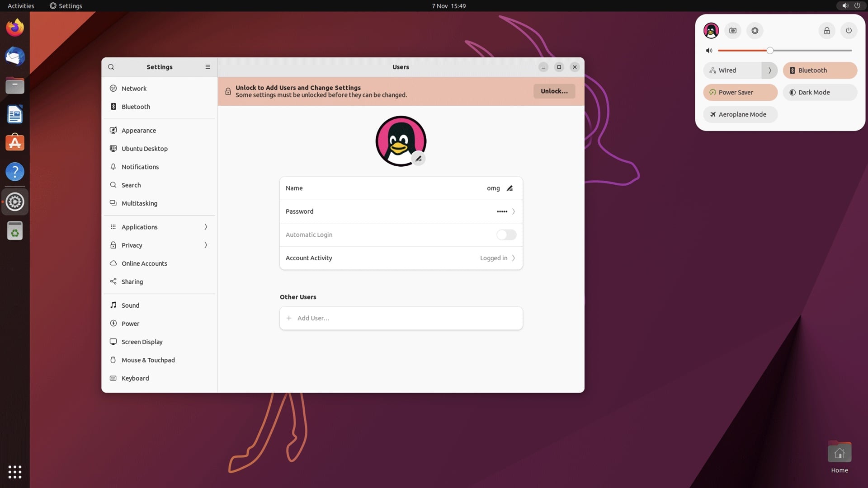Click the search icon in Settings header
The width and height of the screenshot is (868, 488).
pyautogui.click(x=111, y=67)
